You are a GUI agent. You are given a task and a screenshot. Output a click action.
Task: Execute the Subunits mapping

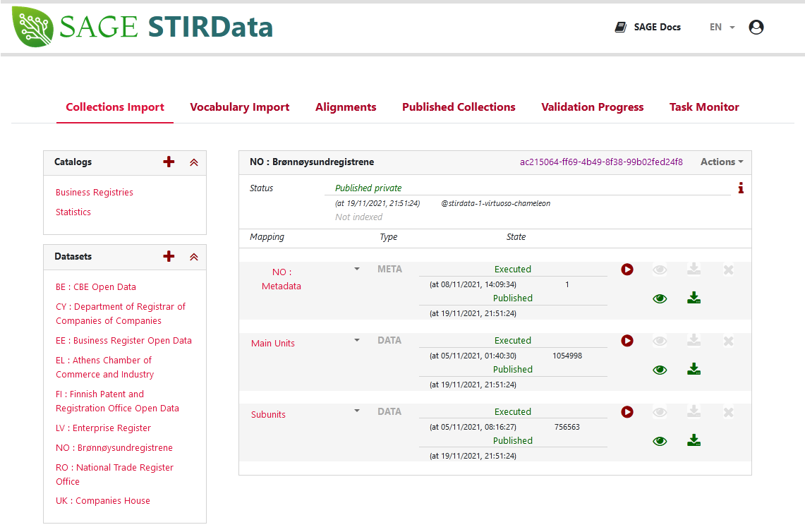pos(627,412)
